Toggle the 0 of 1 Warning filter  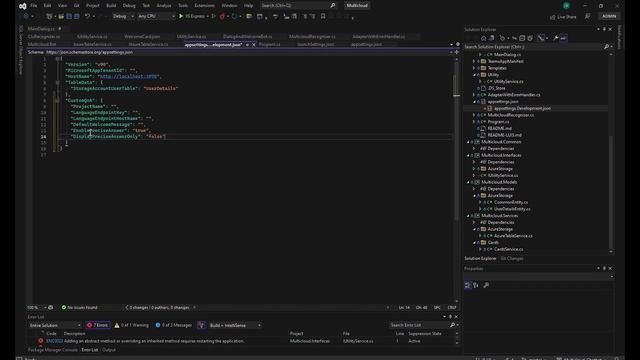(131, 325)
